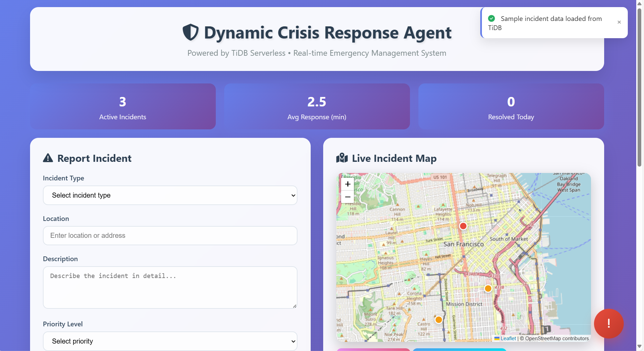644x351 pixels.
Task: Select the orange marker near Mission District
Action: (x=488, y=289)
